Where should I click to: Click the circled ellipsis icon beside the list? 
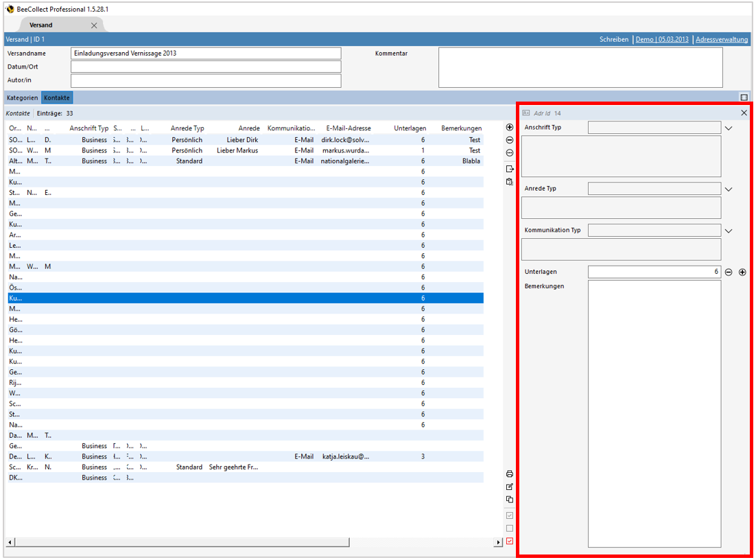pos(509,153)
